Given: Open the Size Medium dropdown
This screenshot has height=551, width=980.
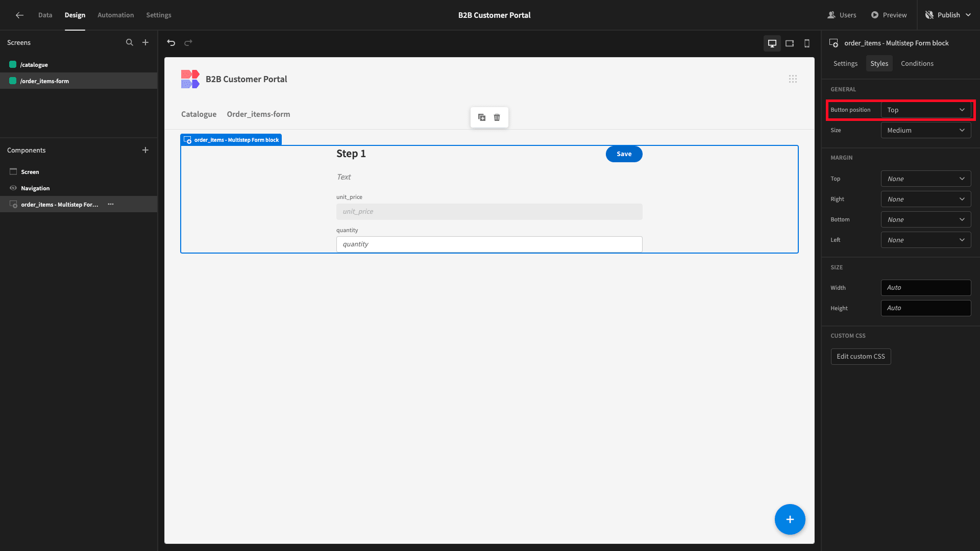Looking at the screenshot, I should point(926,131).
